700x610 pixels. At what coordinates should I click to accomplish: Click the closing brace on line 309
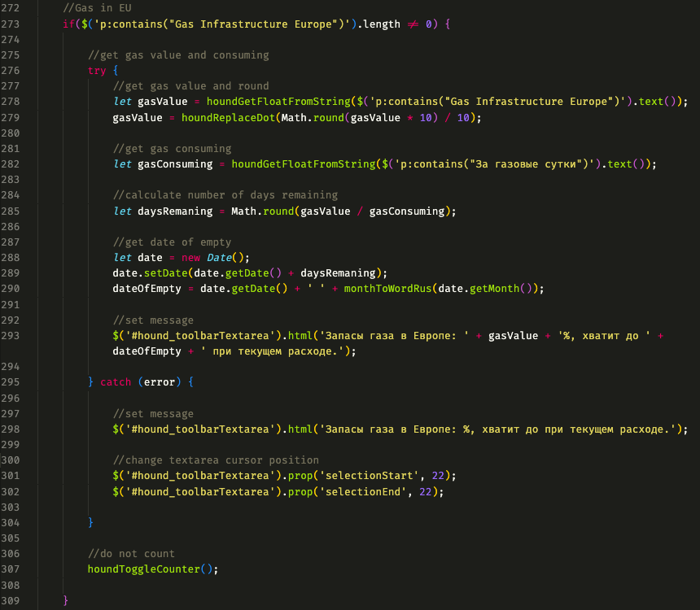tap(66, 600)
